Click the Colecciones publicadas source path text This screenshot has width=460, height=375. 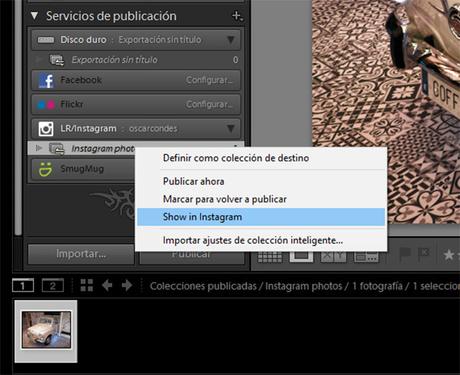(203, 286)
